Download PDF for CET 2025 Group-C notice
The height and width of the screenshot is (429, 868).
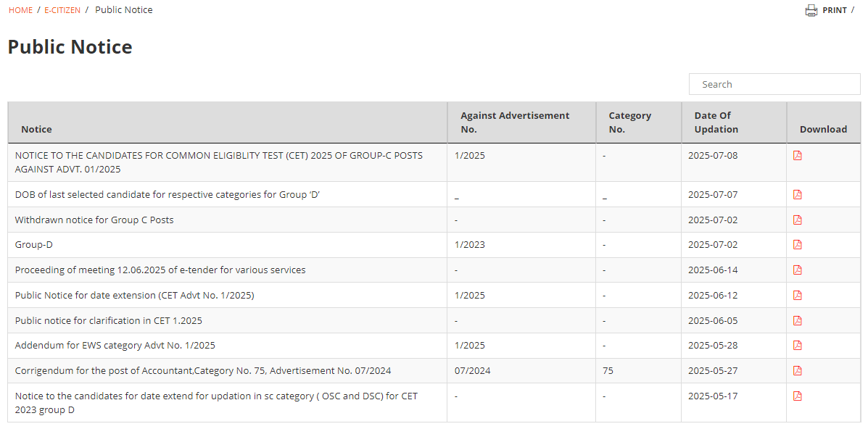pyautogui.click(x=797, y=156)
